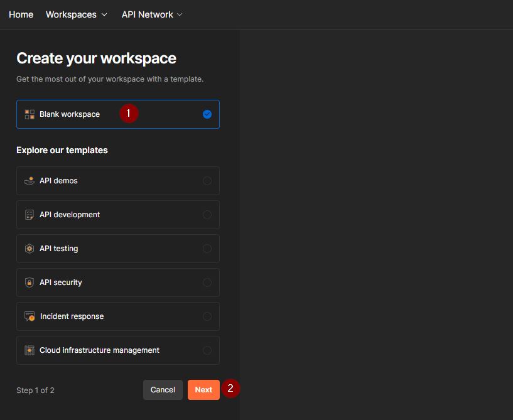Click the 'Create your workspace' heading
The height and width of the screenshot is (420, 513).
click(96, 58)
